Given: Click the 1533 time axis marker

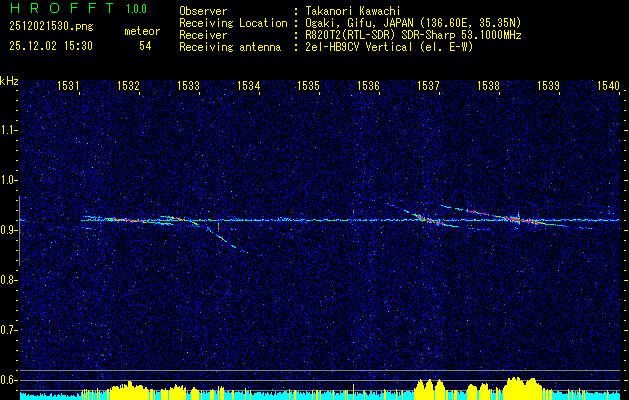Looking at the screenshot, I should 189,87.
